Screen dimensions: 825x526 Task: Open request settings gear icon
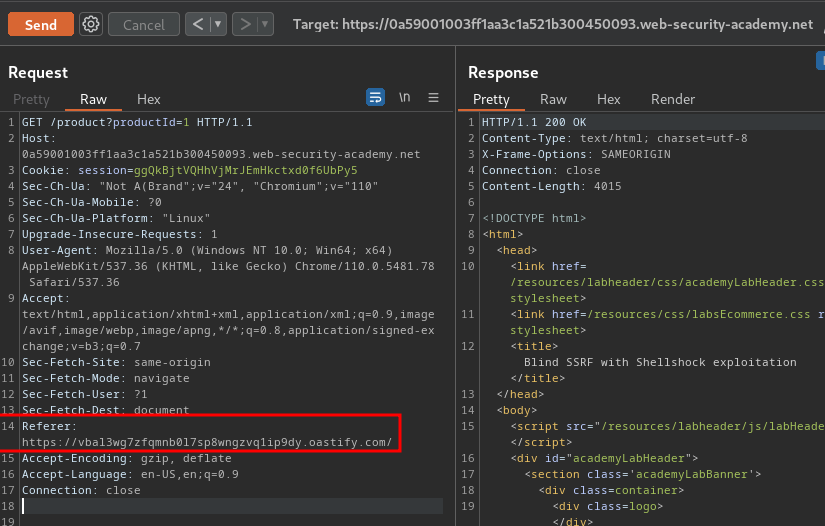(91, 25)
